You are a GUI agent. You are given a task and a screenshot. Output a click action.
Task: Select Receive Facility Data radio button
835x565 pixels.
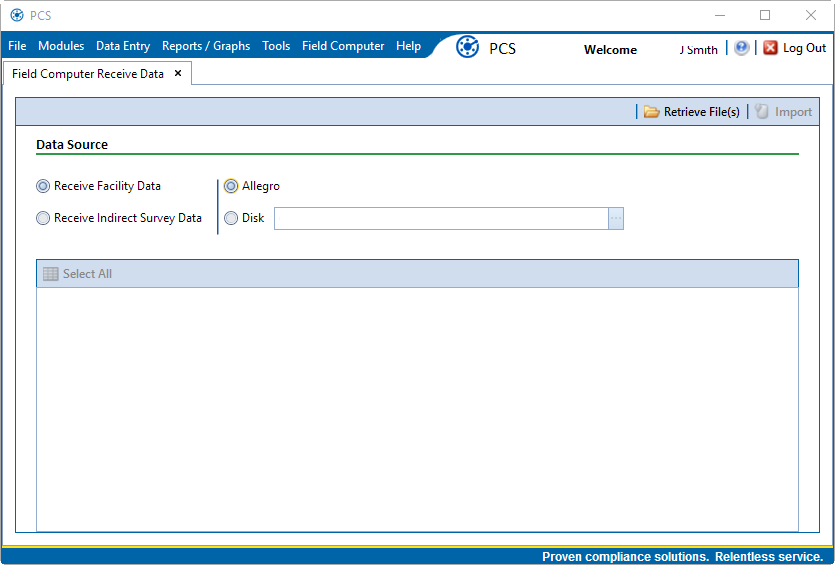pos(43,186)
